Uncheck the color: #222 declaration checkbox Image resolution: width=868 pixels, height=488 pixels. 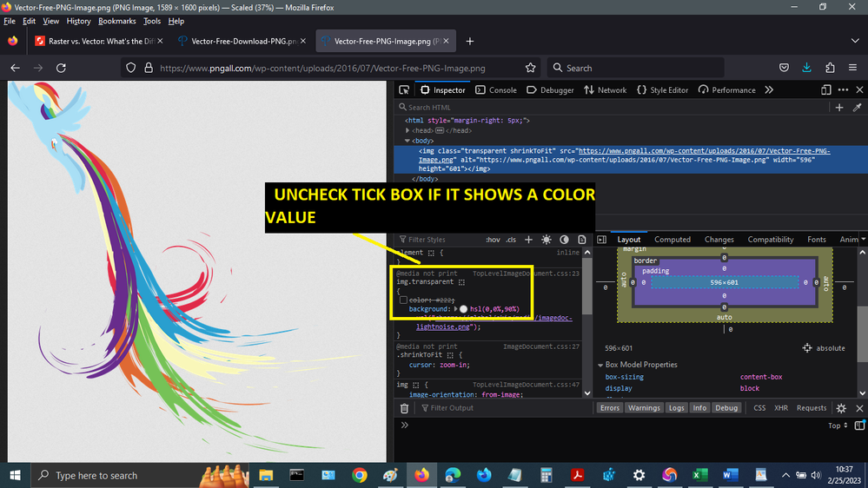pyautogui.click(x=403, y=300)
